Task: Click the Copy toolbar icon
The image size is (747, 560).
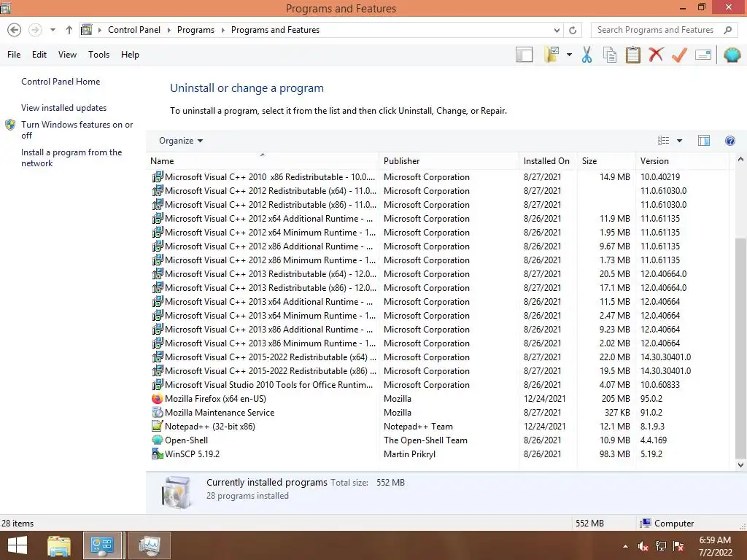Action: [x=610, y=55]
